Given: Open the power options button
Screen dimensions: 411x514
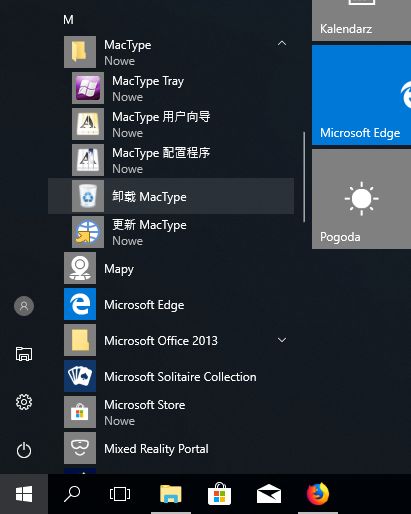Looking at the screenshot, I should pos(24,450).
